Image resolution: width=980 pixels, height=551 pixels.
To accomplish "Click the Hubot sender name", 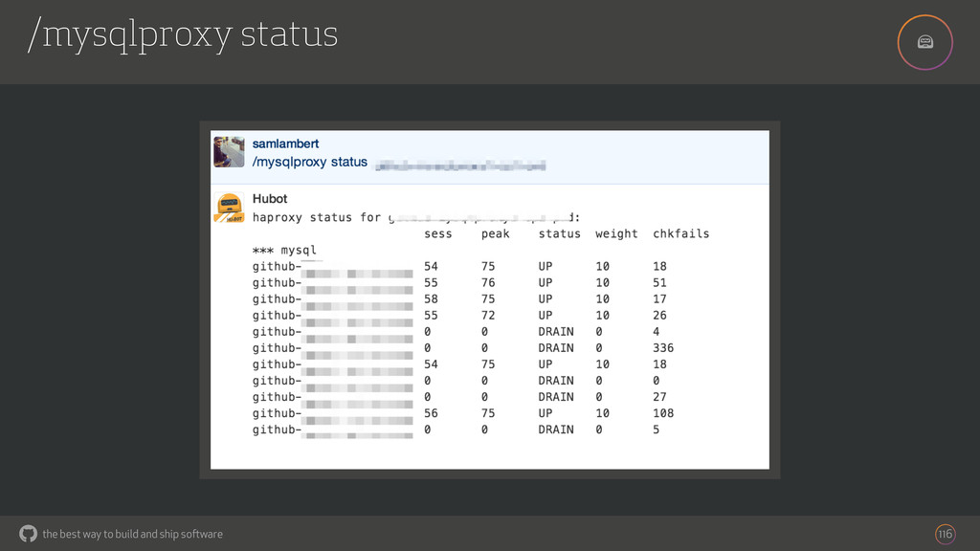I will (270, 199).
